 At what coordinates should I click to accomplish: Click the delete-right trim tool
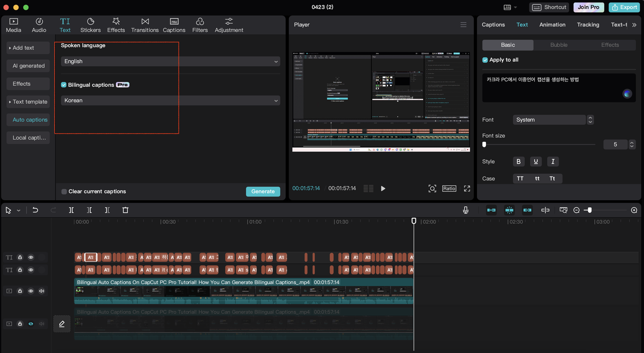[x=107, y=210]
